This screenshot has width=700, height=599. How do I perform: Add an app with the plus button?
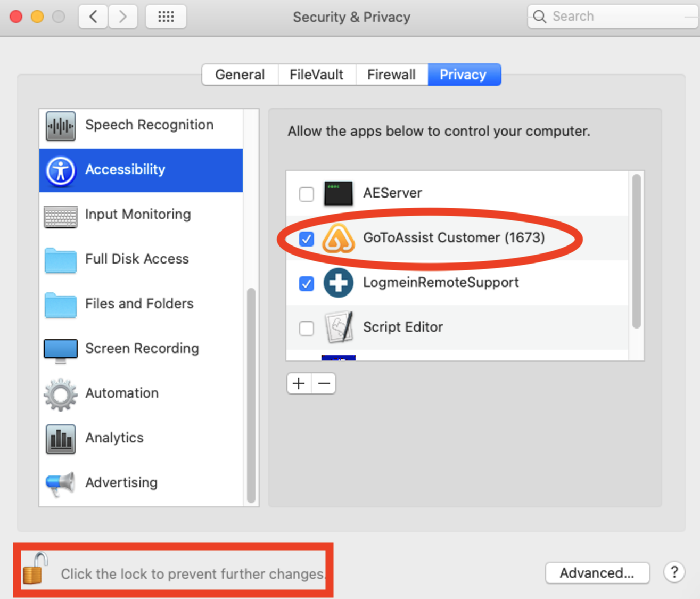tap(299, 383)
